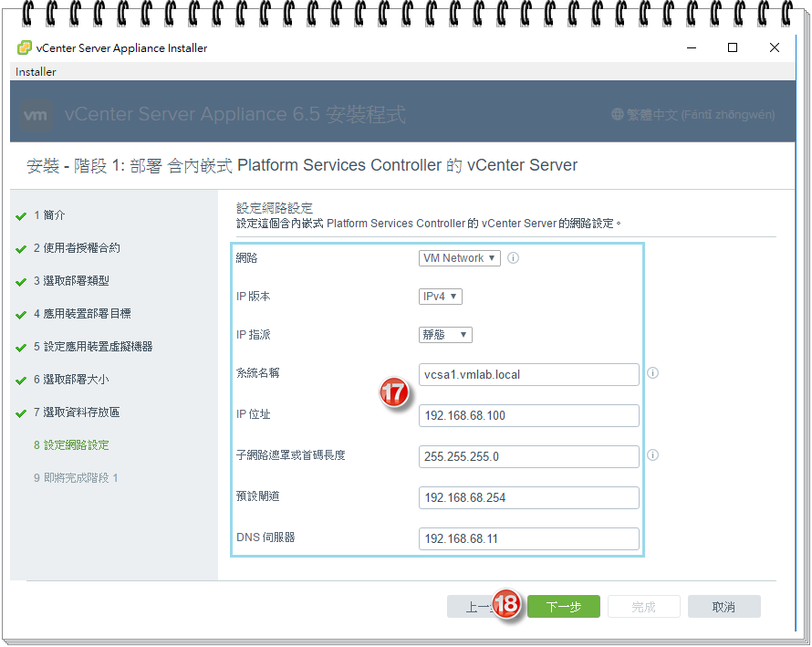The image size is (812, 647).
Task: Close the installer window
Action: coord(775,47)
